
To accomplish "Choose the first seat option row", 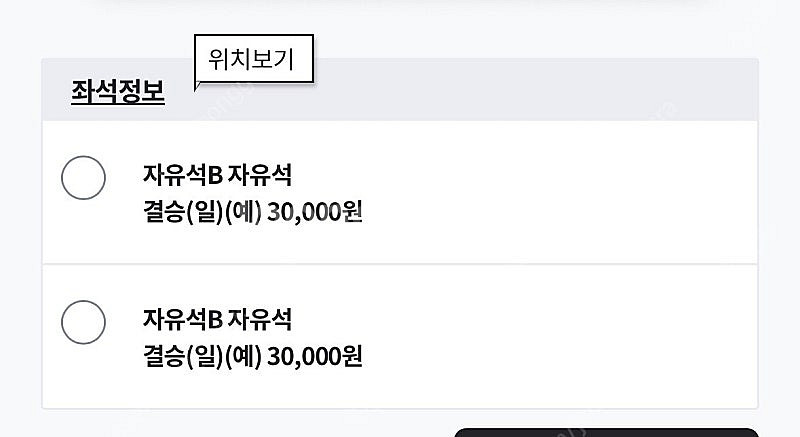I will coord(400,193).
